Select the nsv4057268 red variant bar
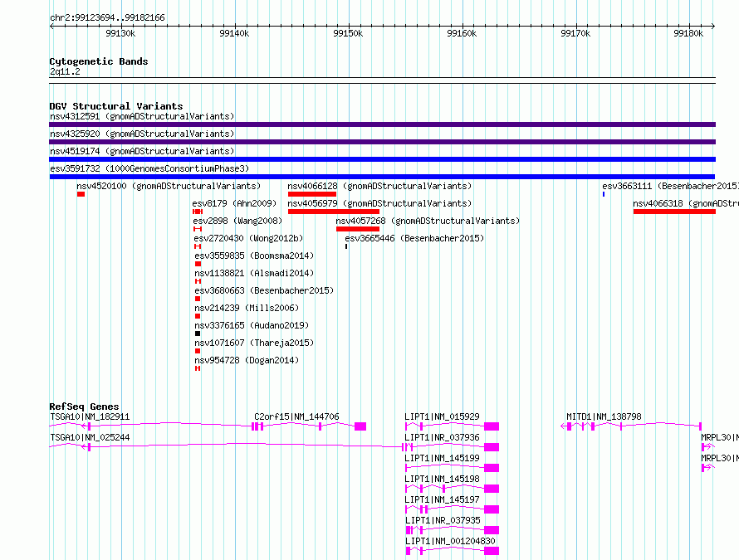 [358, 229]
